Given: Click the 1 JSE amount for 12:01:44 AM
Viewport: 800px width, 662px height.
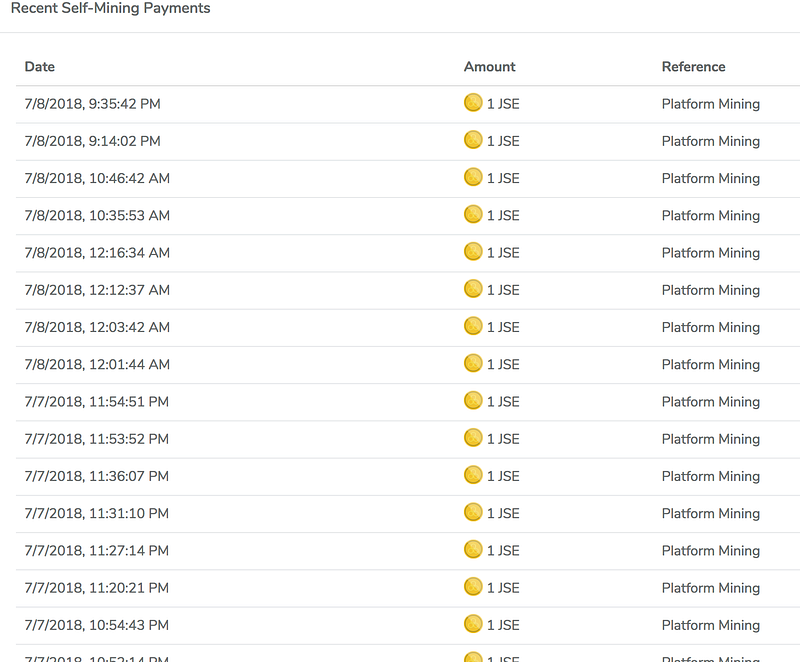Looking at the screenshot, I should click(503, 365).
